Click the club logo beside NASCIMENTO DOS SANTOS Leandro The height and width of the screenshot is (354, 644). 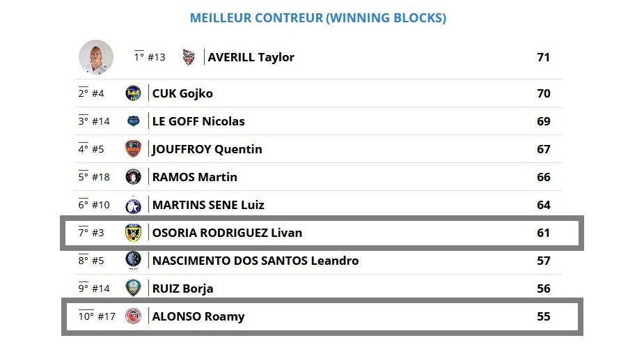tap(133, 260)
